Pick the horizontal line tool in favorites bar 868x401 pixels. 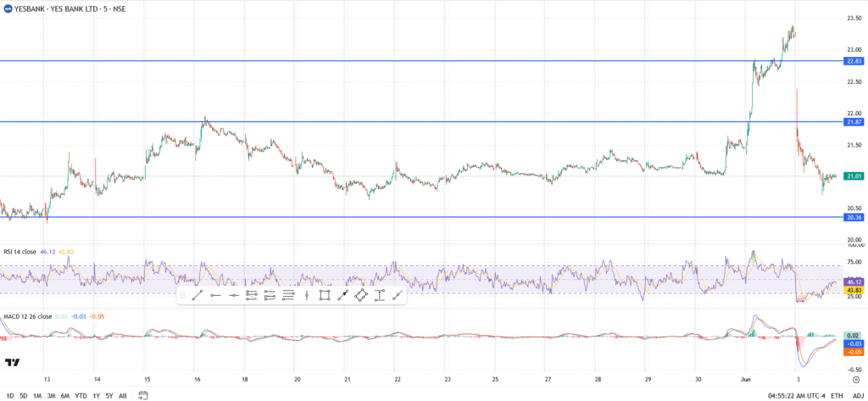214,295
